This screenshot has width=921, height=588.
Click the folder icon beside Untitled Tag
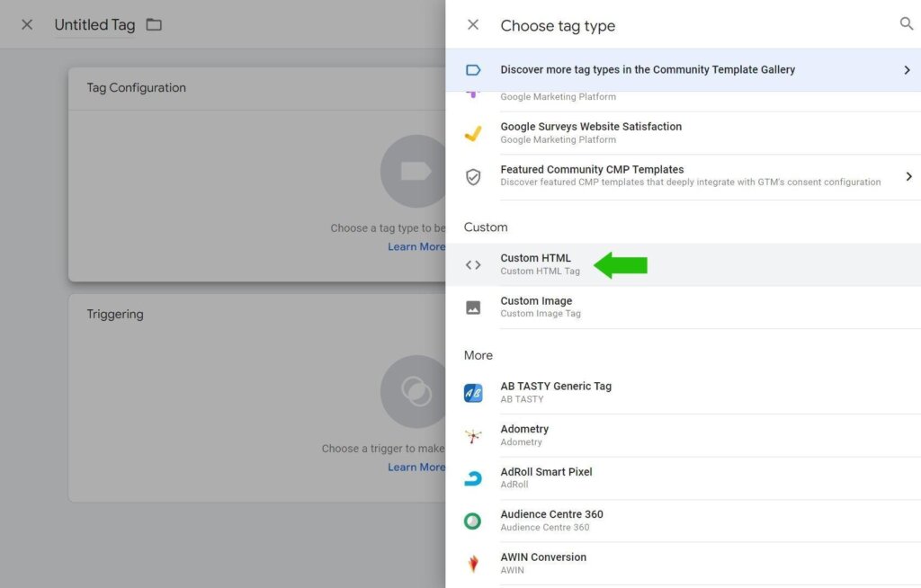pos(153,25)
